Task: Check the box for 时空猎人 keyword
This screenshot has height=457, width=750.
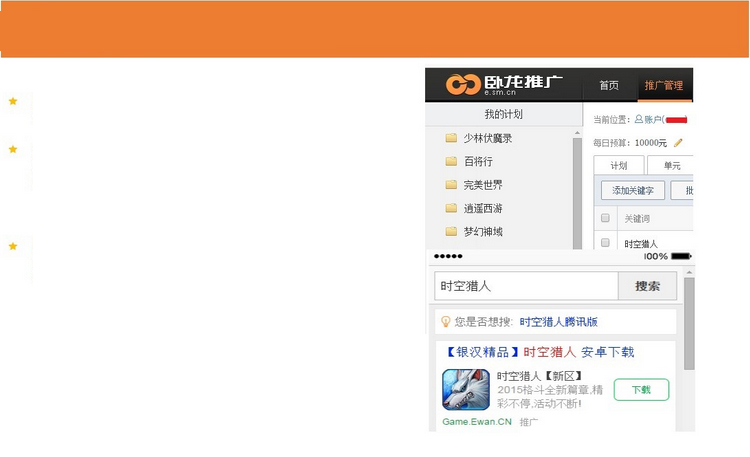Action: pos(605,243)
